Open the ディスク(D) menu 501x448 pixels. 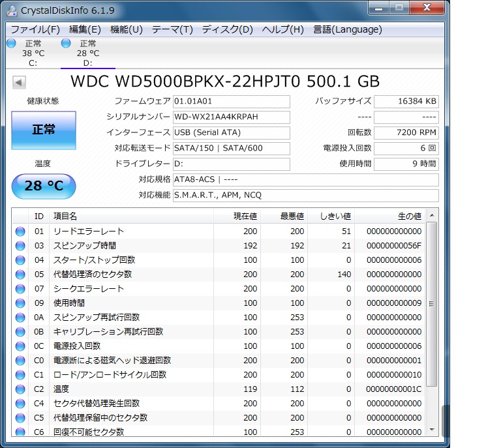[x=227, y=29]
